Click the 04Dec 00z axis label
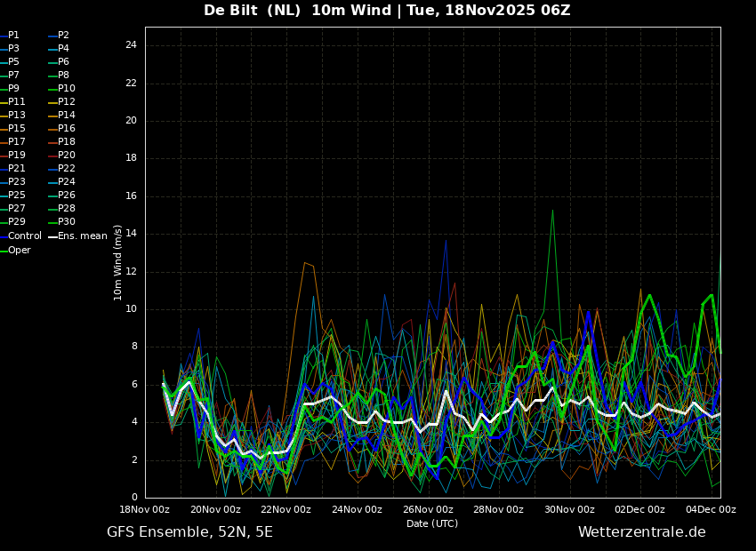This screenshot has width=756, height=551. pyautogui.click(x=712, y=510)
